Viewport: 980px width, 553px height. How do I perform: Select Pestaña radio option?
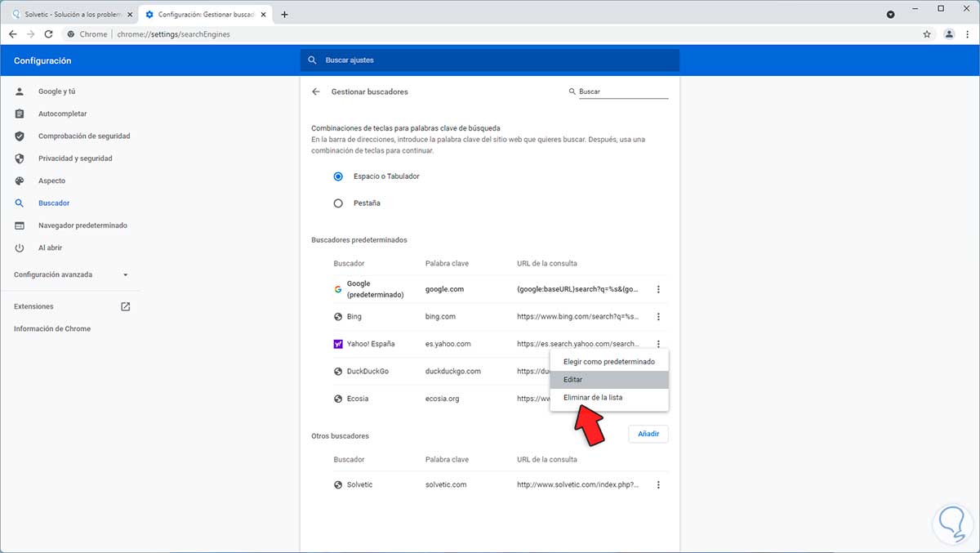click(338, 203)
